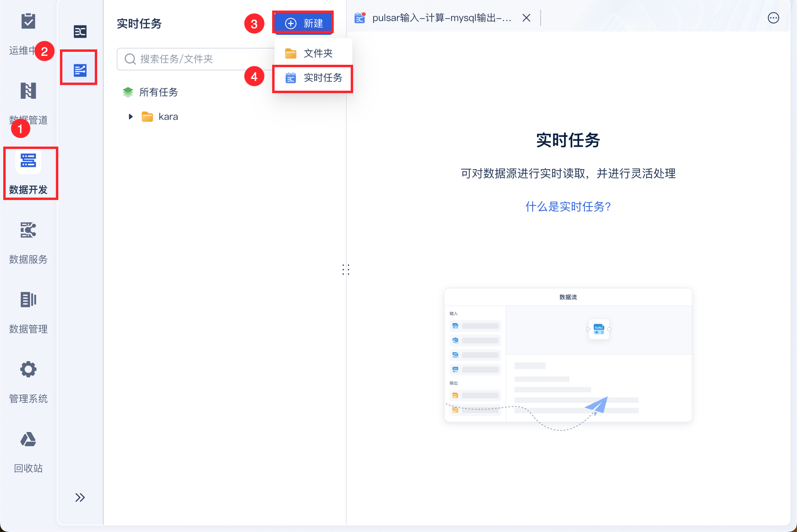Select 所有任务 in the task tree
This screenshot has height=532, width=797.
point(158,92)
